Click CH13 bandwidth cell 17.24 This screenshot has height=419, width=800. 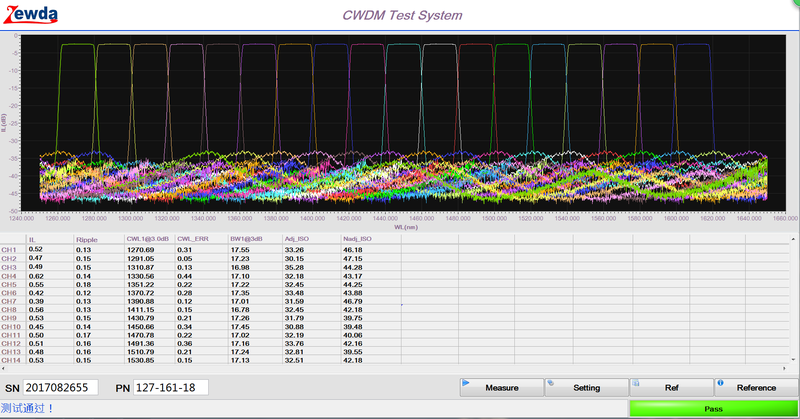pos(240,352)
